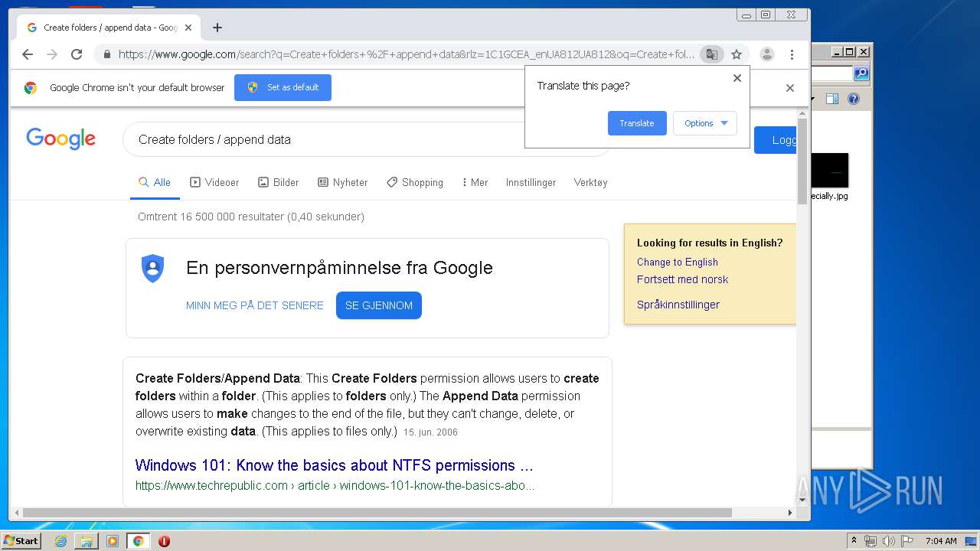Set Chrome as default browser
The image size is (980, 551).
pos(283,87)
